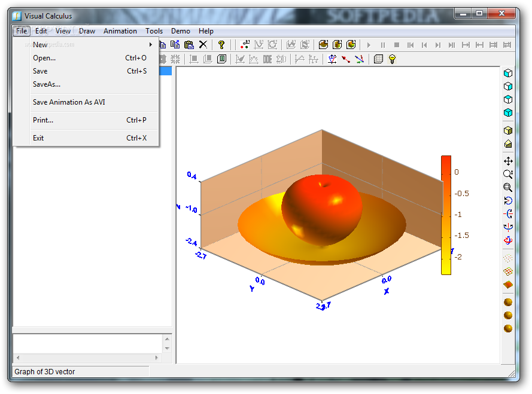This screenshot has height=394, width=532.
Task: Click the bottom golden sphere shading icon
Action: point(508,328)
